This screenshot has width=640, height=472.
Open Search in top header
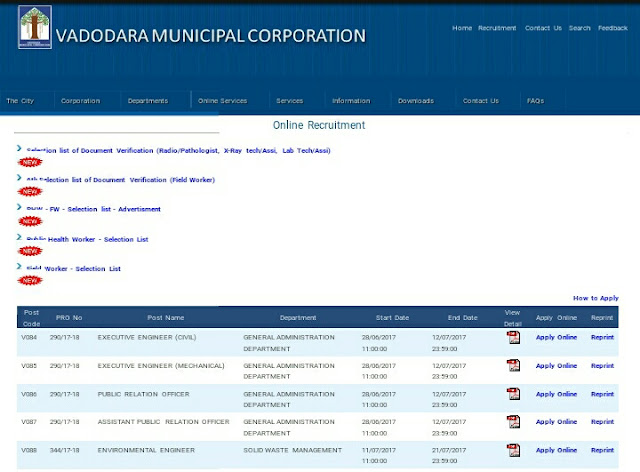(580, 28)
